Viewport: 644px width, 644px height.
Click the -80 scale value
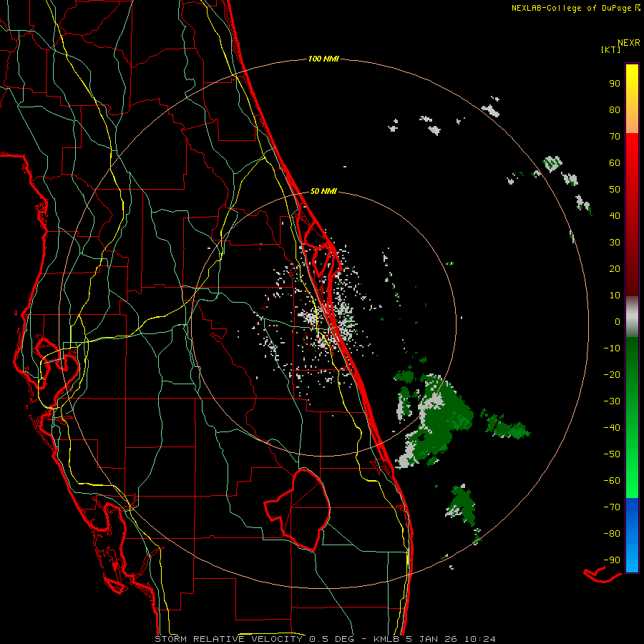point(612,534)
